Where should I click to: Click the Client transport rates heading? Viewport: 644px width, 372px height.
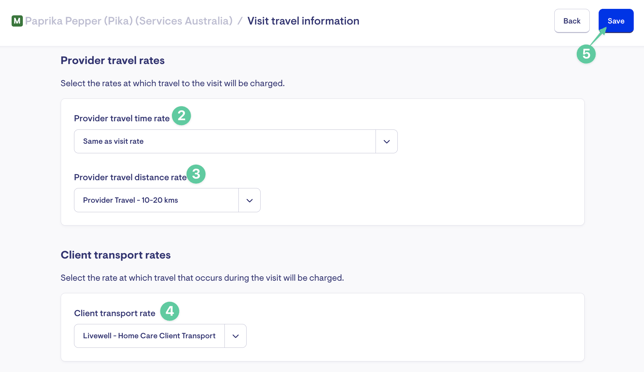115,255
